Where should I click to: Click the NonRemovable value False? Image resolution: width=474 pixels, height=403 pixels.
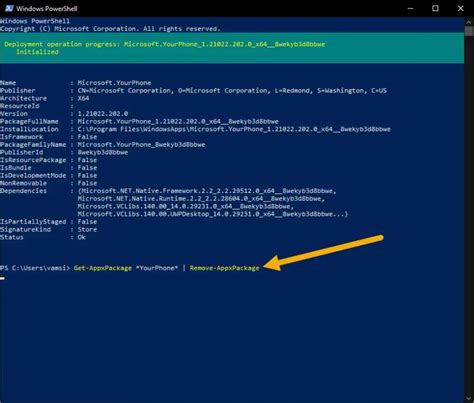pos(87,183)
